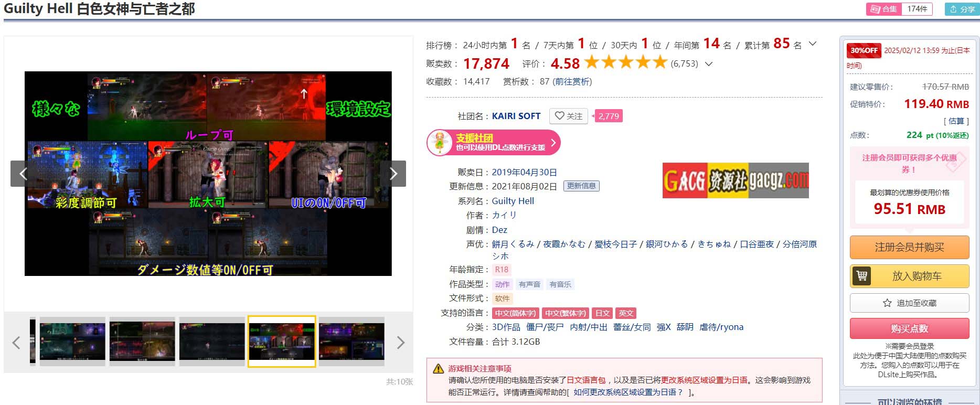Expand the ranking details chevron
This screenshot has width=980, height=405.
813,44
